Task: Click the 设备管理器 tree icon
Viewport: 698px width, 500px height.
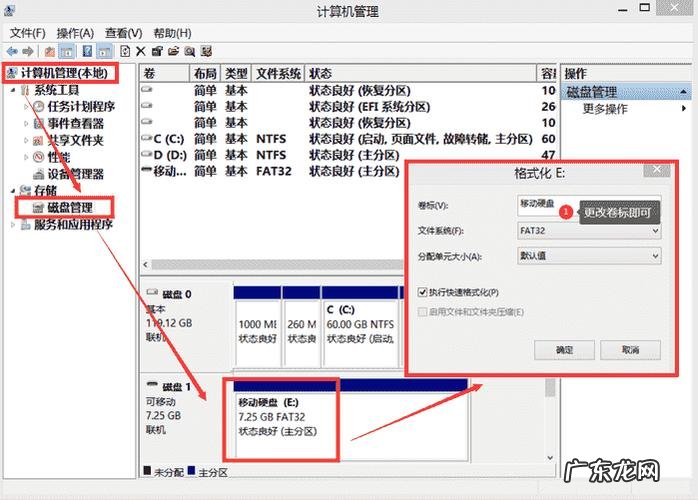Action: tap(39, 174)
